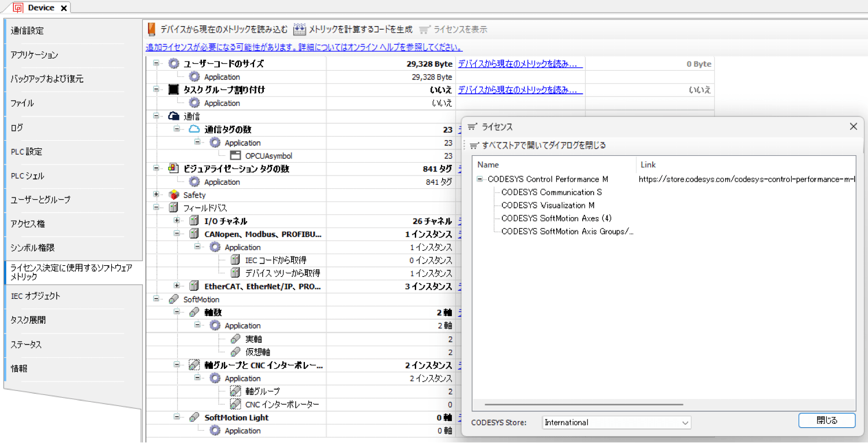The image size is (868, 443).
Task: Click the gear icon beside ユーザーコードのサイズ
Action: click(174, 64)
